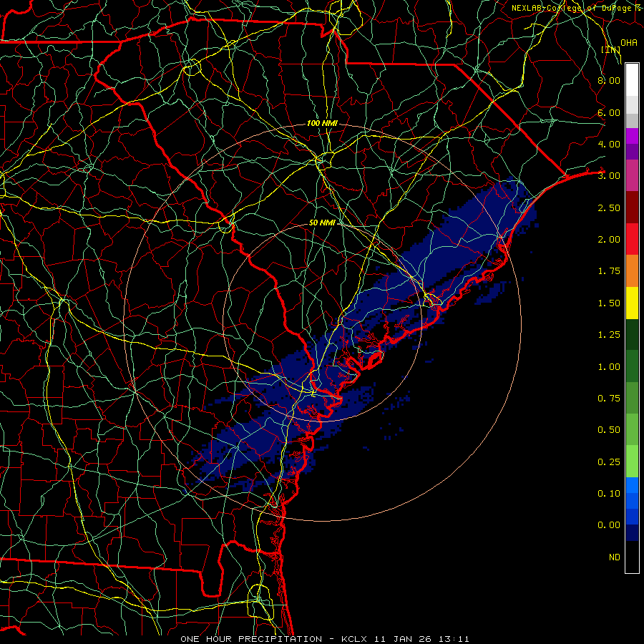The height and width of the screenshot is (644, 644).
Task: Click the green swatch beside 0.75
Action: coord(632,398)
